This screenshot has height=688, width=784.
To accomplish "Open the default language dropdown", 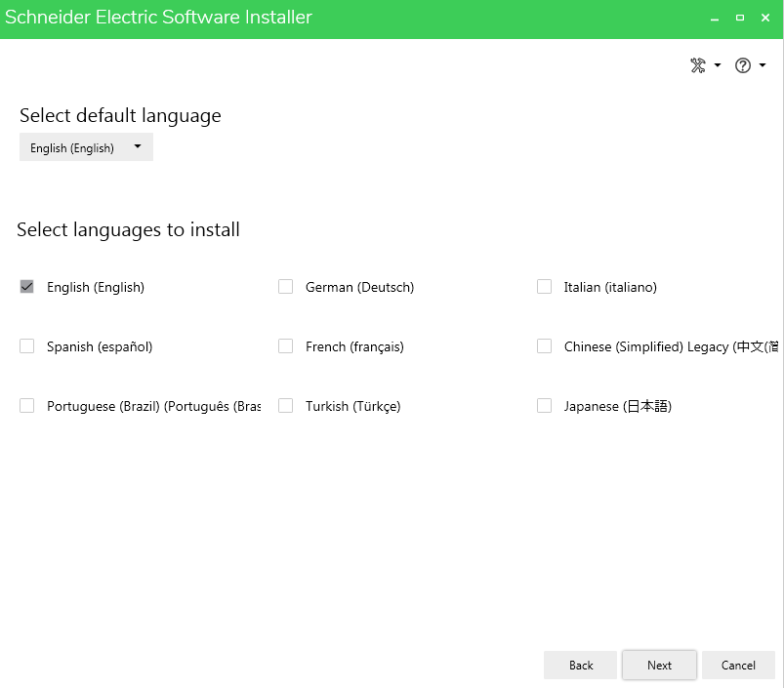I will click(x=86, y=147).
